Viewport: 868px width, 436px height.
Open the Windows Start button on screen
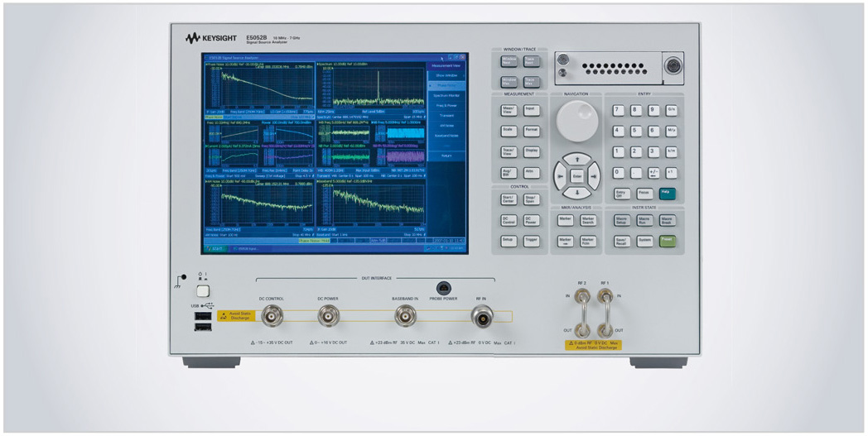click(x=215, y=249)
